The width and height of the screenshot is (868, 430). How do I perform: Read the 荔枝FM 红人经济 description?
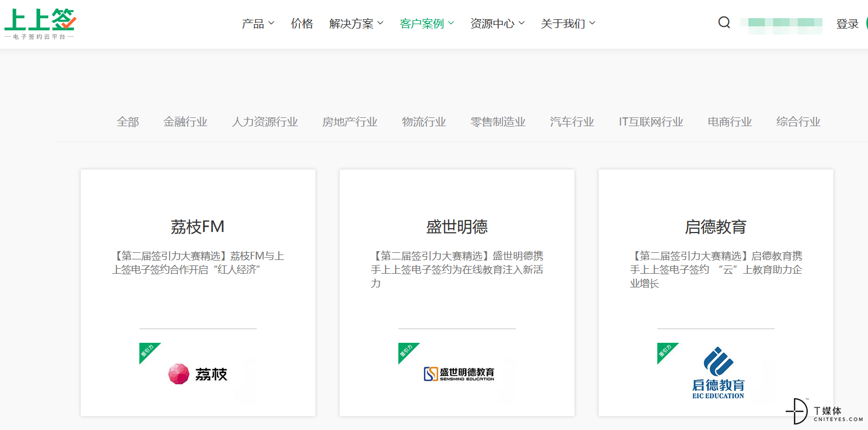[198, 263]
